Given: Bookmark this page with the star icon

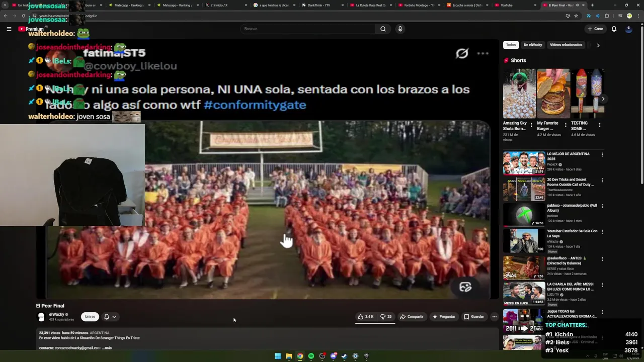Looking at the screenshot, I should pyautogui.click(x=576, y=16).
